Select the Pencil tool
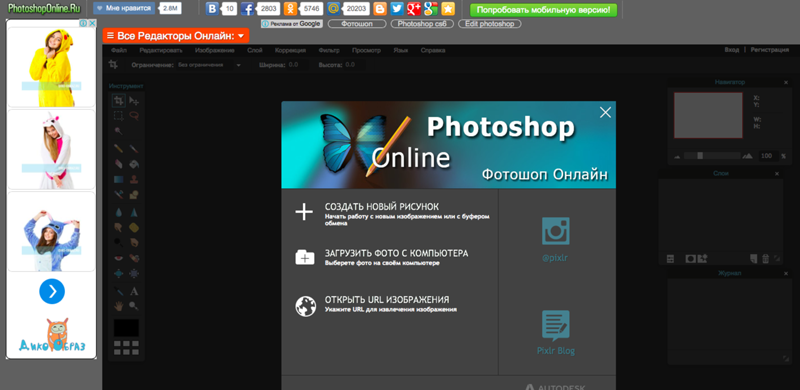This screenshot has width=800, height=390. click(118, 149)
